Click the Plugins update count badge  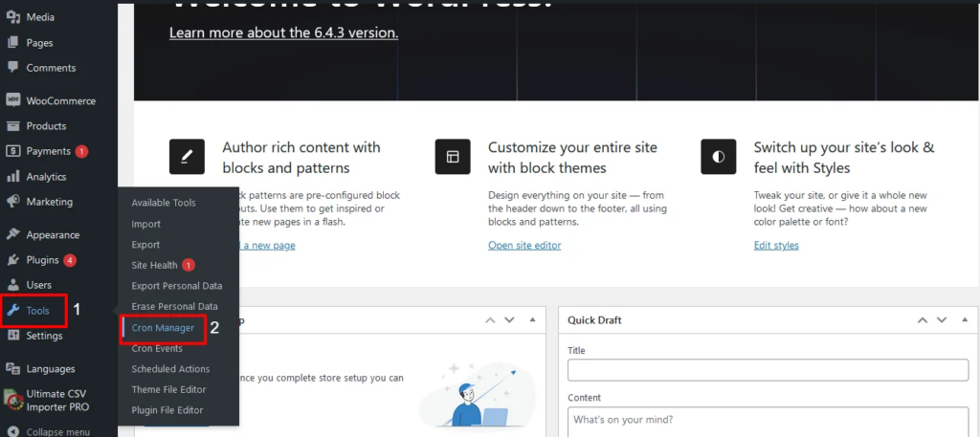(70, 260)
